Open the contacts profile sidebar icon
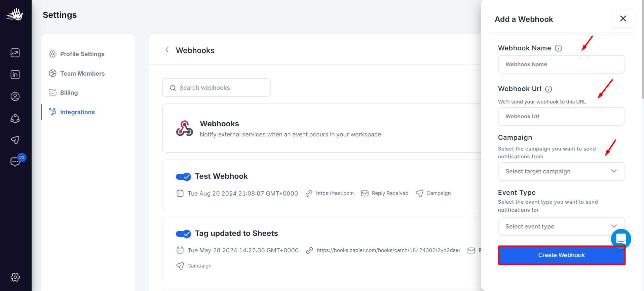Image resolution: width=644 pixels, height=291 pixels. (x=15, y=96)
